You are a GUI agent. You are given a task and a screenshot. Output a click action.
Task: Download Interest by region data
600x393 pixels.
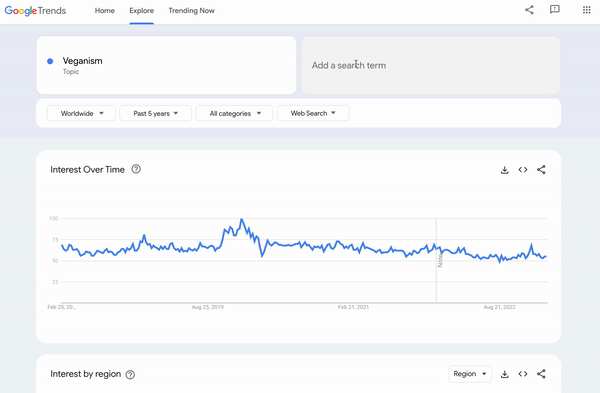click(x=505, y=374)
